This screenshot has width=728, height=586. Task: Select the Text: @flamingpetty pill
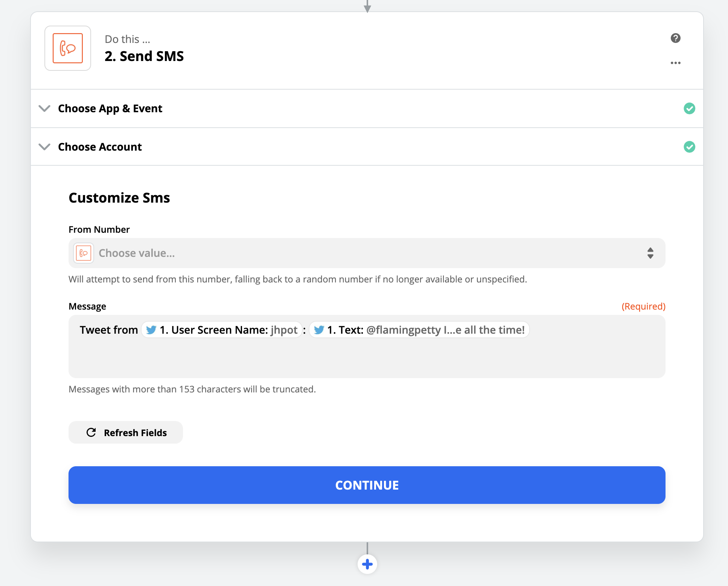point(419,330)
